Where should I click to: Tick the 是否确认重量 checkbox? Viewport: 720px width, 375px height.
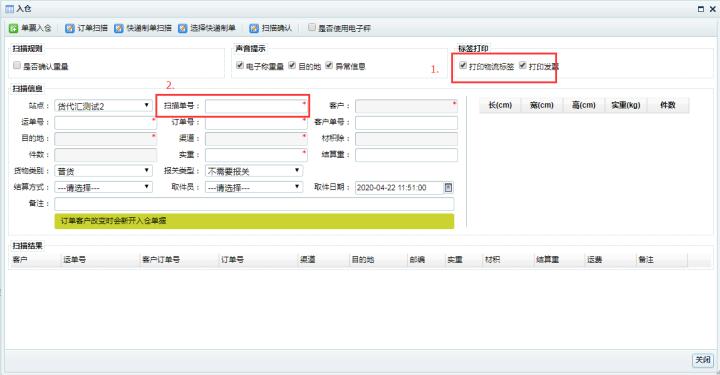[x=17, y=66]
